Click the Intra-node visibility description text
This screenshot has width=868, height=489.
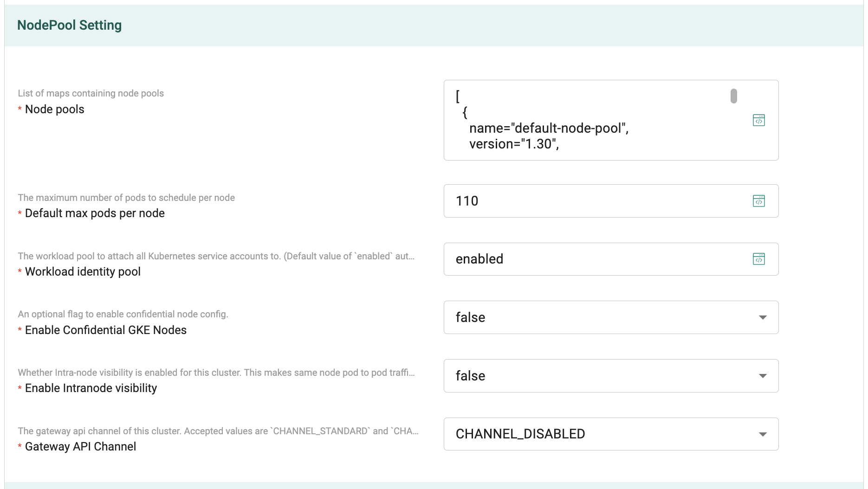(x=216, y=373)
